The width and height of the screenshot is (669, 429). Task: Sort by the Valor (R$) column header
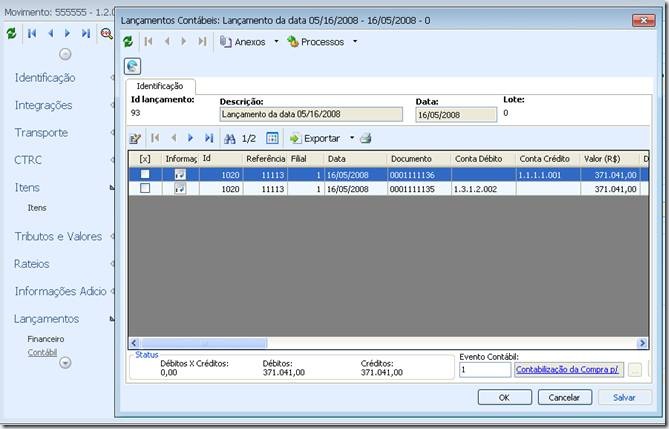click(611, 159)
